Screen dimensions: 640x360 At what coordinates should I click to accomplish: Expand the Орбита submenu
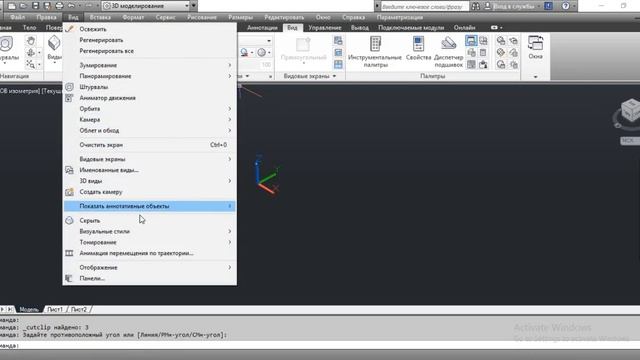[x=150, y=109]
